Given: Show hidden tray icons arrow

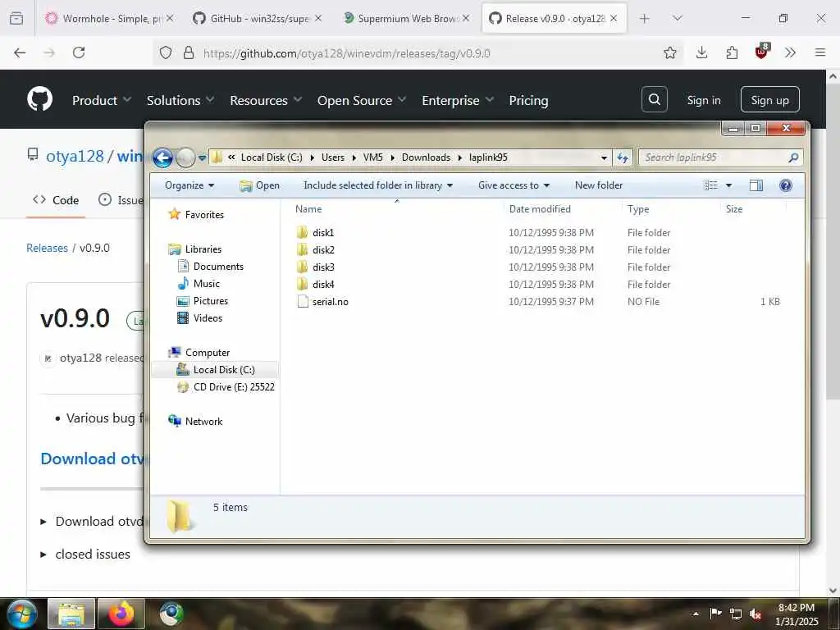Looking at the screenshot, I should tap(696, 614).
